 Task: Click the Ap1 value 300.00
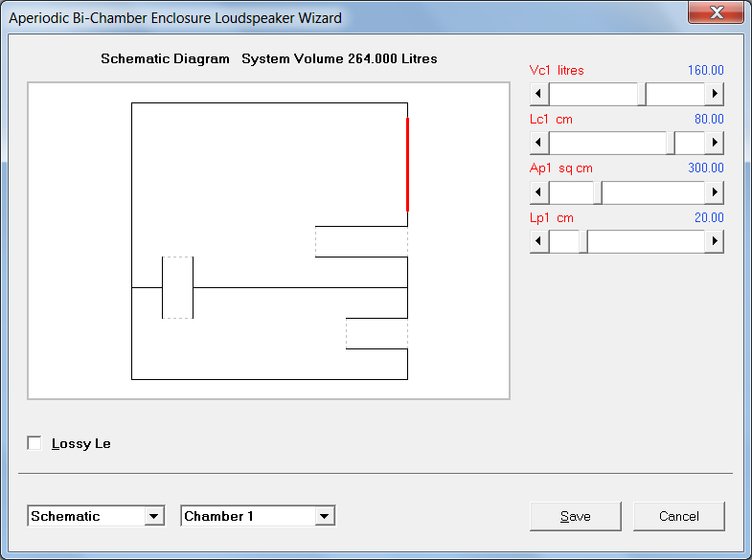(x=705, y=168)
